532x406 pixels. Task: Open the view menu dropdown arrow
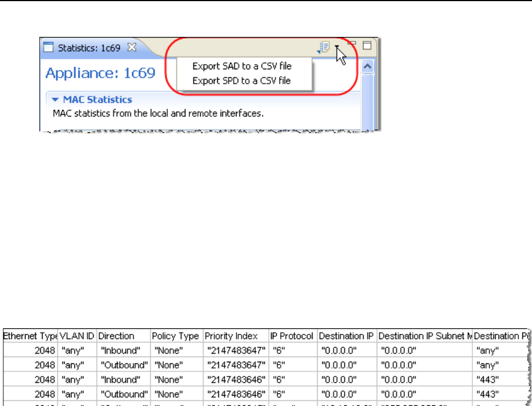(x=337, y=48)
